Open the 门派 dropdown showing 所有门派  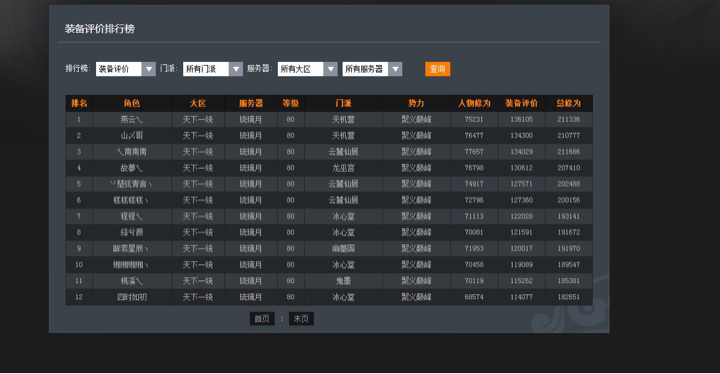(x=212, y=69)
